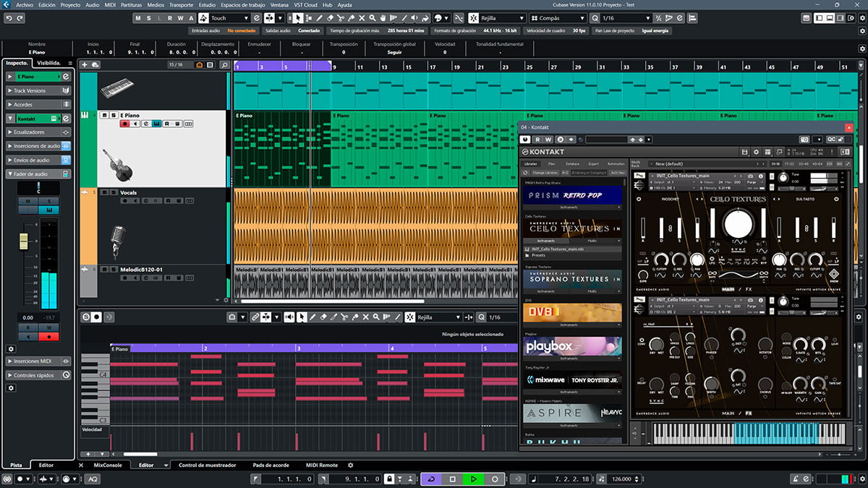This screenshot has height=488, width=868.
Task: Open the Rejilla snap type dropdown in main toolbar
Action: [504, 17]
